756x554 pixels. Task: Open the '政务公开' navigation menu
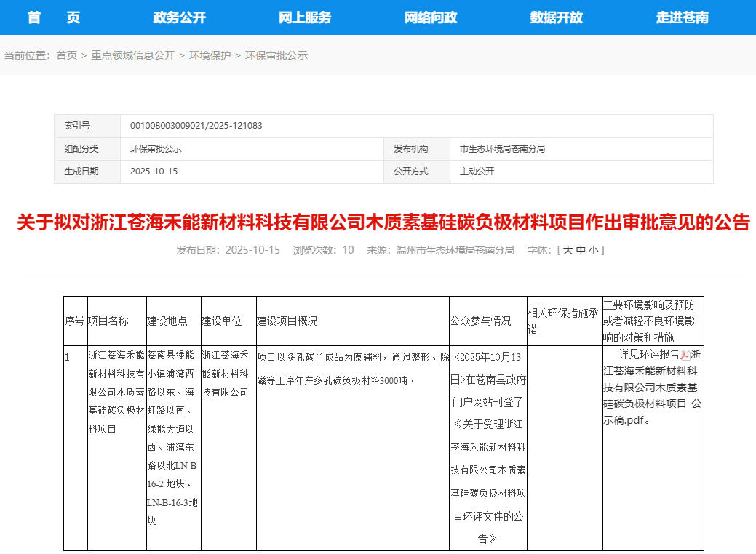tap(178, 17)
